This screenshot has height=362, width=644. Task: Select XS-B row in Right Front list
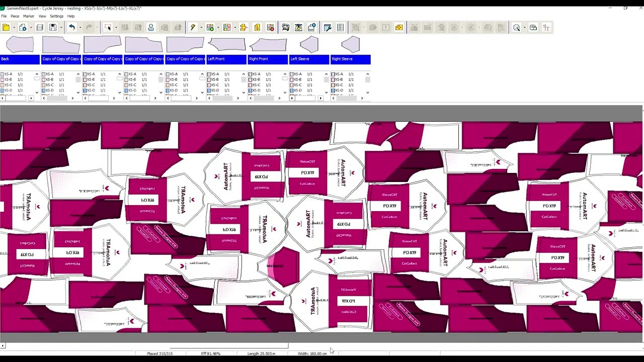pyautogui.click(x=265, y=79)
